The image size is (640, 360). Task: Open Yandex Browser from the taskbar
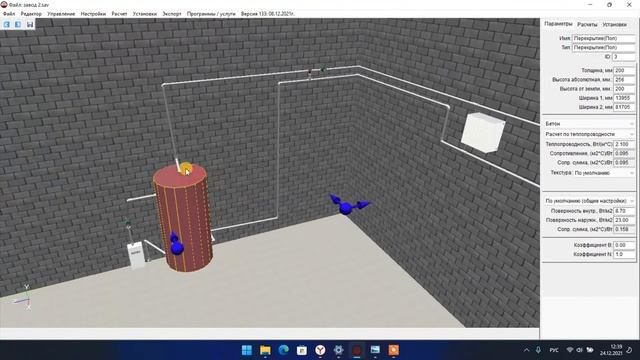[x=320, y=350]
